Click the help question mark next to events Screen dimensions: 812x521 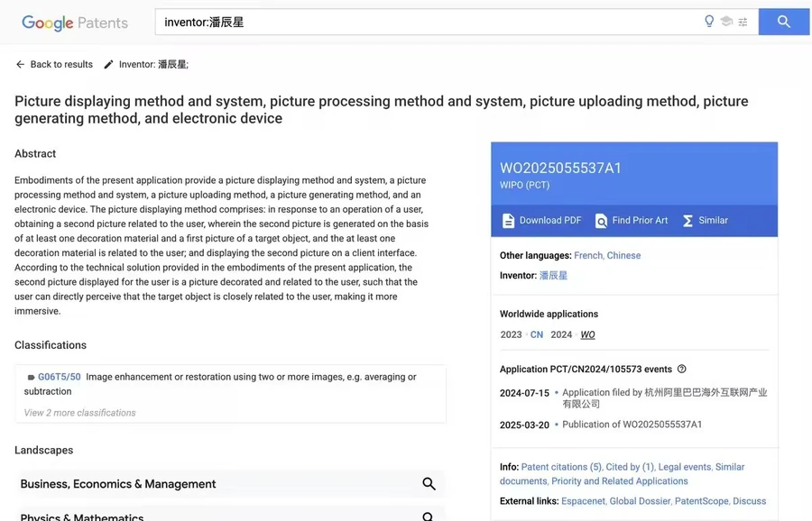(681, 369)
